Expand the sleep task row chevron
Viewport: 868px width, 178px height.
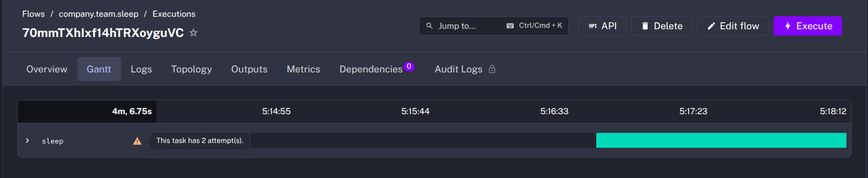click(27, 141)
